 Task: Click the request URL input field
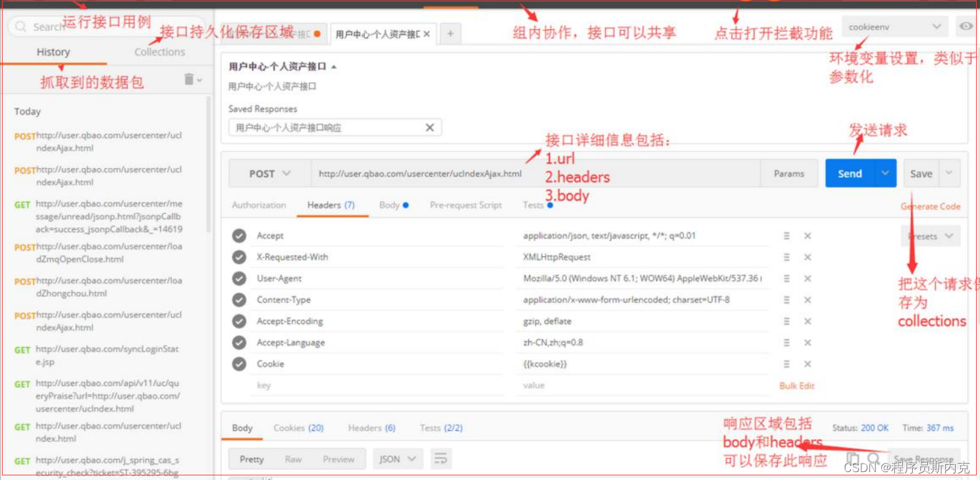tap(535, 174)
